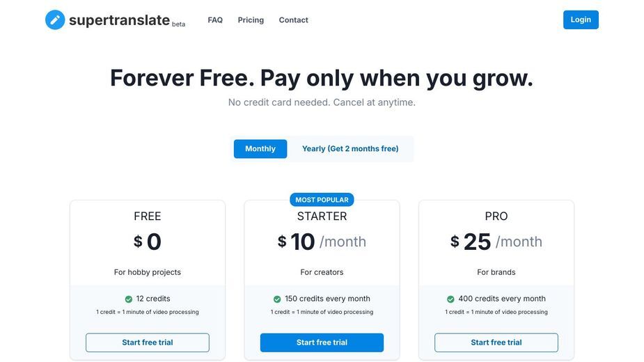
Task: Click the supertranslate brand name text
Action: [x=119, y=19]
